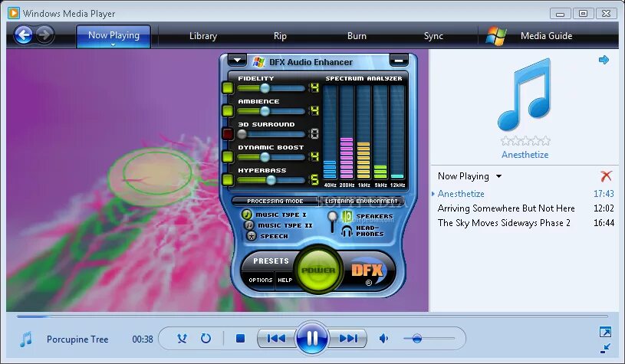Click the Hyperbass slider knob
625x364 pixels.
(271, 180)
